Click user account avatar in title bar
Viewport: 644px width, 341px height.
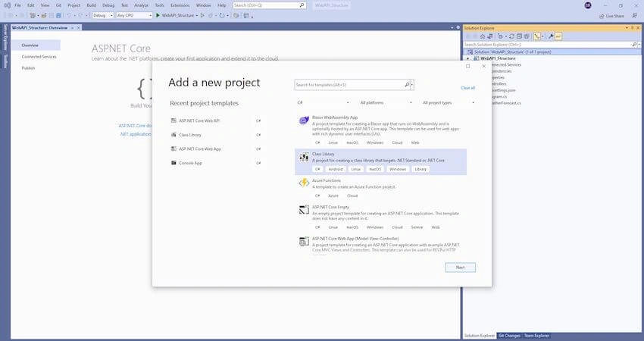click(x=588, y=5)
